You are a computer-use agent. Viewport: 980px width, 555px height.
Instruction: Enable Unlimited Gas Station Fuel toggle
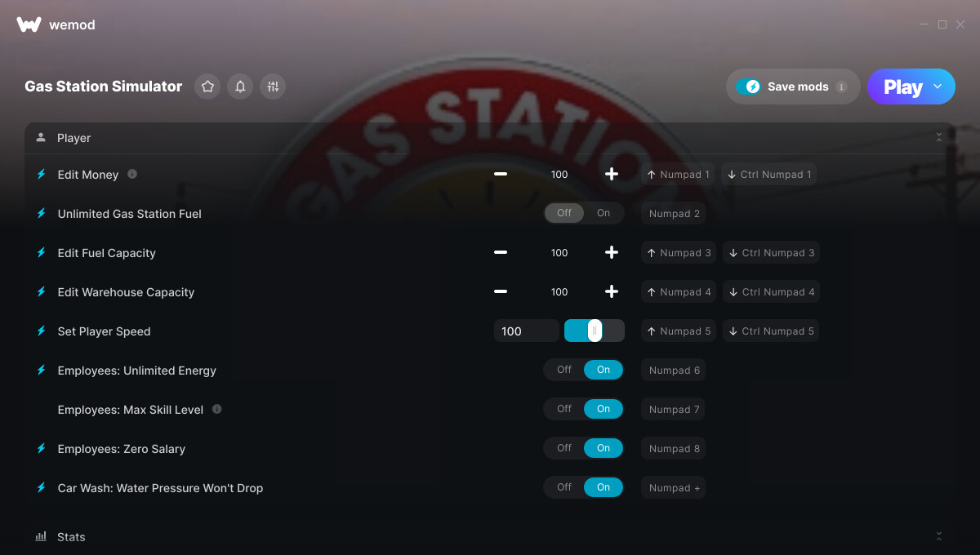tap(603, 213)
